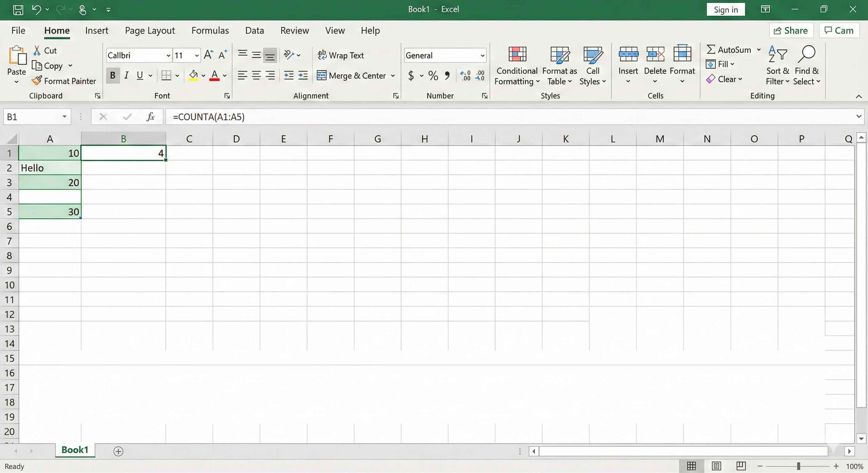The height and width of the screenshot is (473, 868).
Task: Click the Format Painter brush icon
Action: point(37,81)
